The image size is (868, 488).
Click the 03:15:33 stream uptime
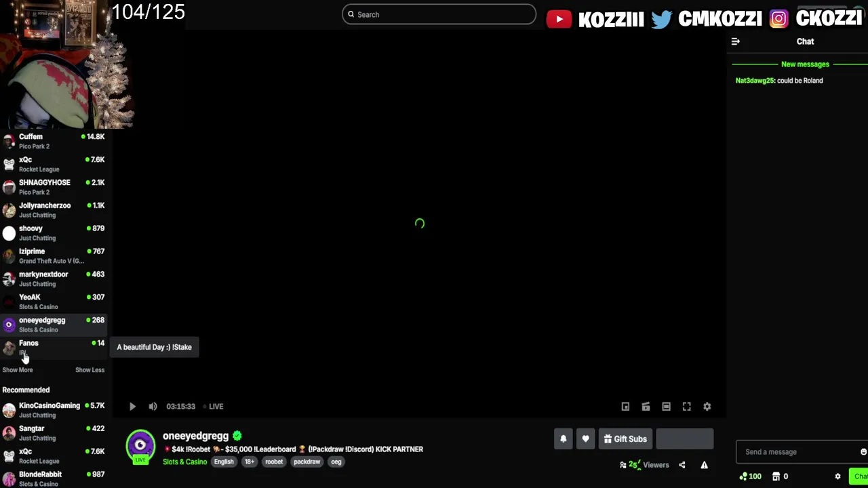pos(180,407)
